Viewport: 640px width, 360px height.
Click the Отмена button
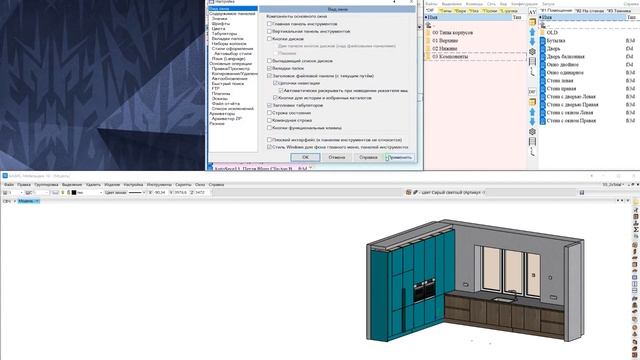pyautogui.click(x=337, y=157)
